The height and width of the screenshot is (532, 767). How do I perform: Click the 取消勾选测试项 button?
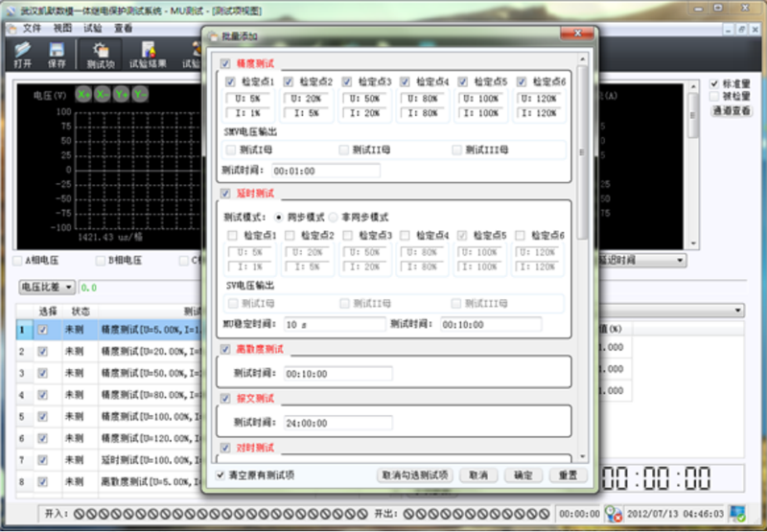[414, 474]
